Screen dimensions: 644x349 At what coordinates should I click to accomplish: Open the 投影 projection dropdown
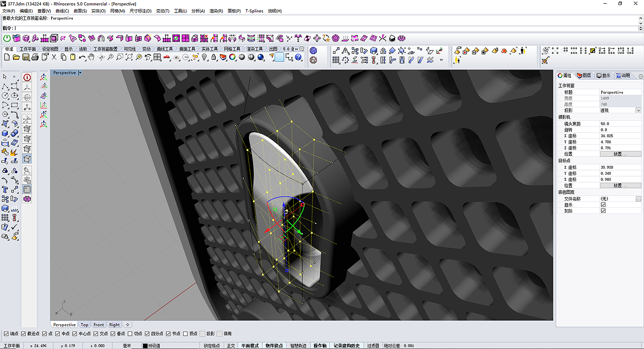638,110
